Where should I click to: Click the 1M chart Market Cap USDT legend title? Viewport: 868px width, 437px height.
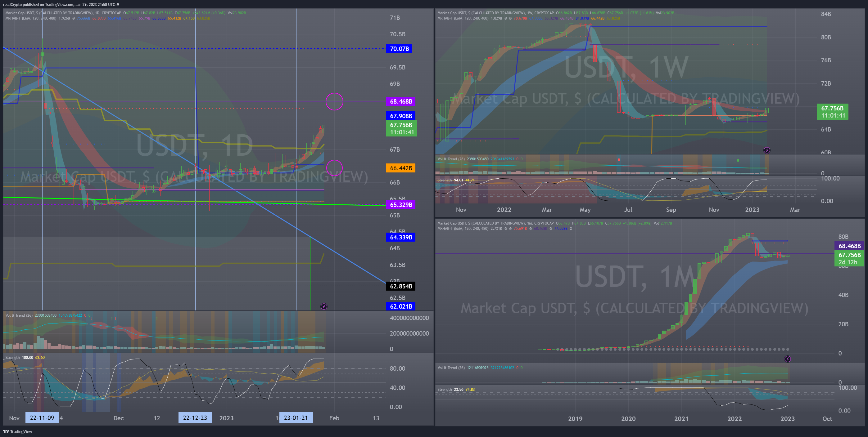coord(495,223)
